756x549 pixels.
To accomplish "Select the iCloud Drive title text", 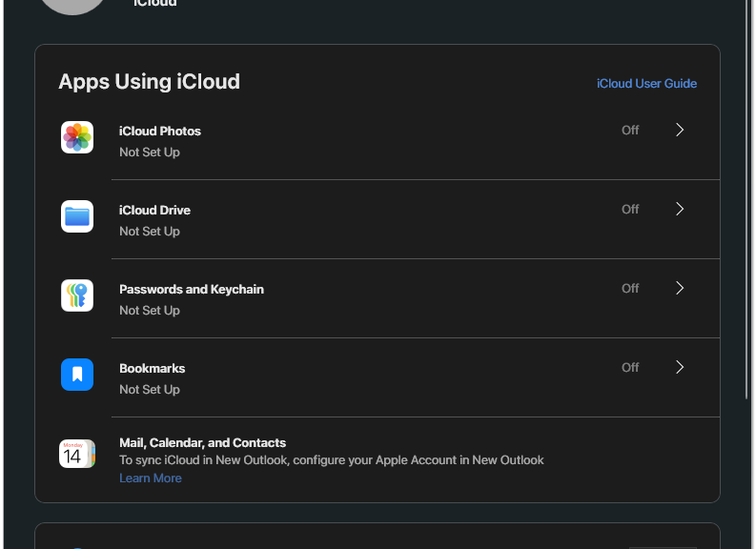I will [x=154, y=210].
